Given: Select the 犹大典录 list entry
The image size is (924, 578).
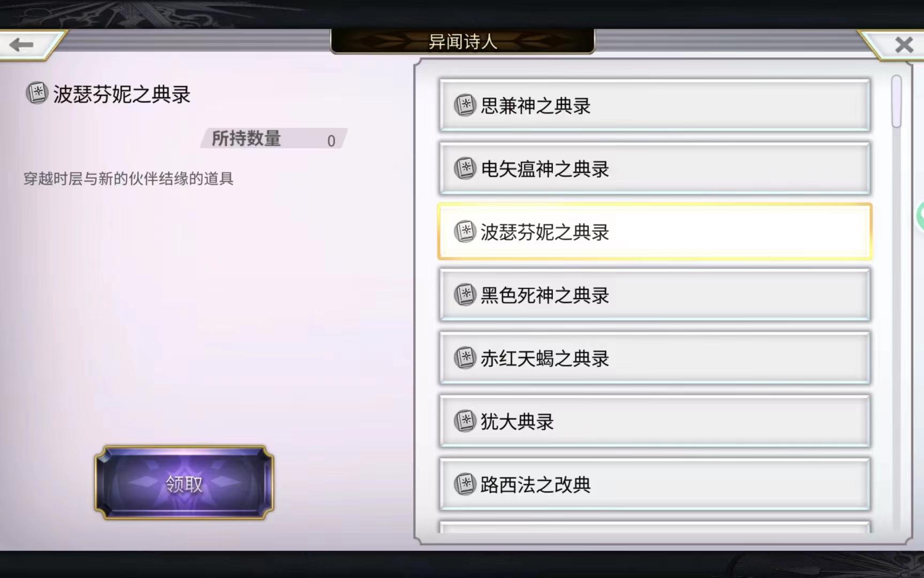Looking at the screenshot, I should point(655,421).
